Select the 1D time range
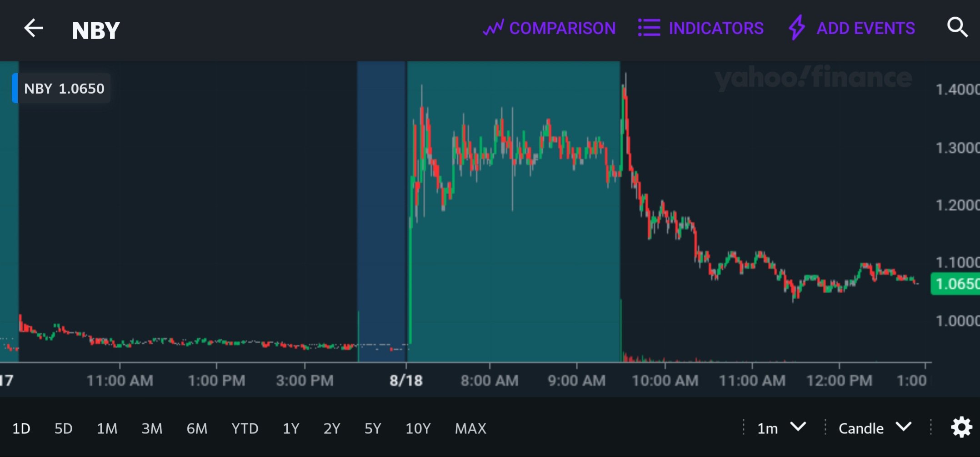Viewport: 980px width, 457px height. coord(21,428)
